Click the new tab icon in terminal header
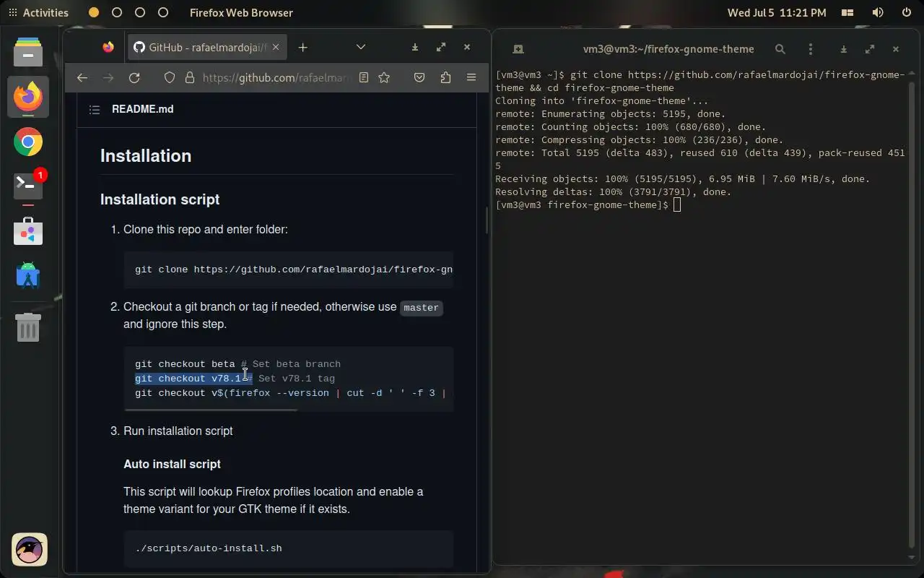 [x=518, y=49]
